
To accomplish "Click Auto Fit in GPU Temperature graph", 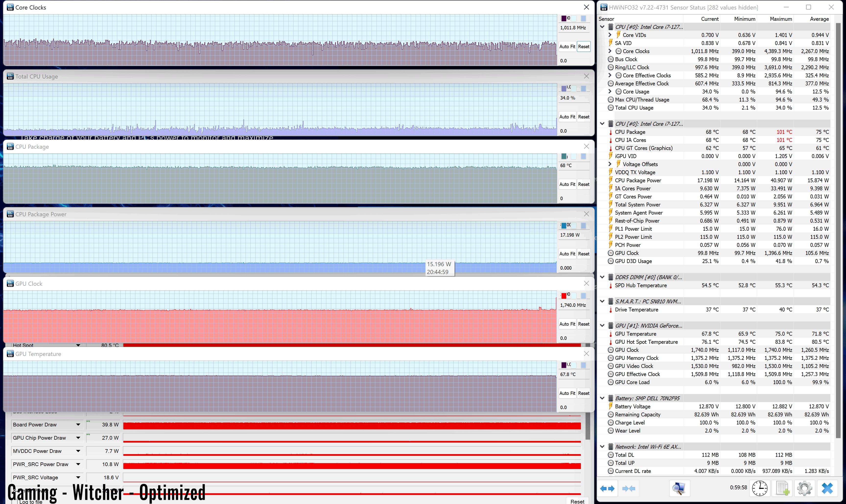I will coord(567,393).
